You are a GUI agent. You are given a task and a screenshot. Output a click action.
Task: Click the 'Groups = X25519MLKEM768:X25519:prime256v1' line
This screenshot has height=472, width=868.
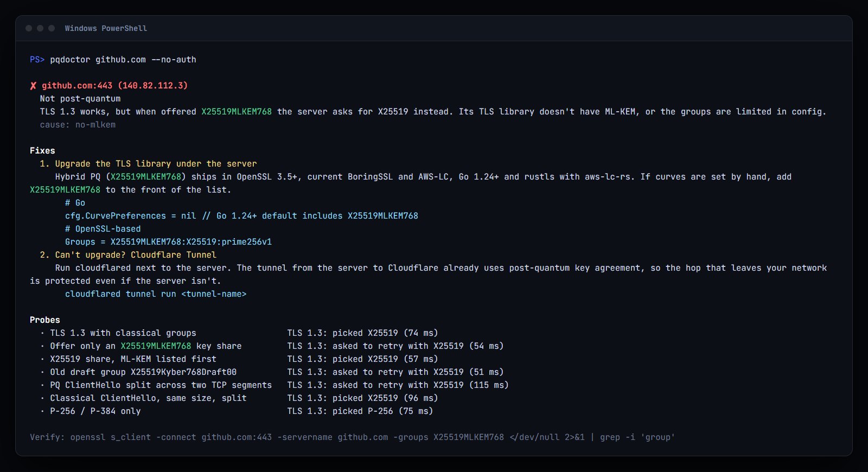pos(168,242)
